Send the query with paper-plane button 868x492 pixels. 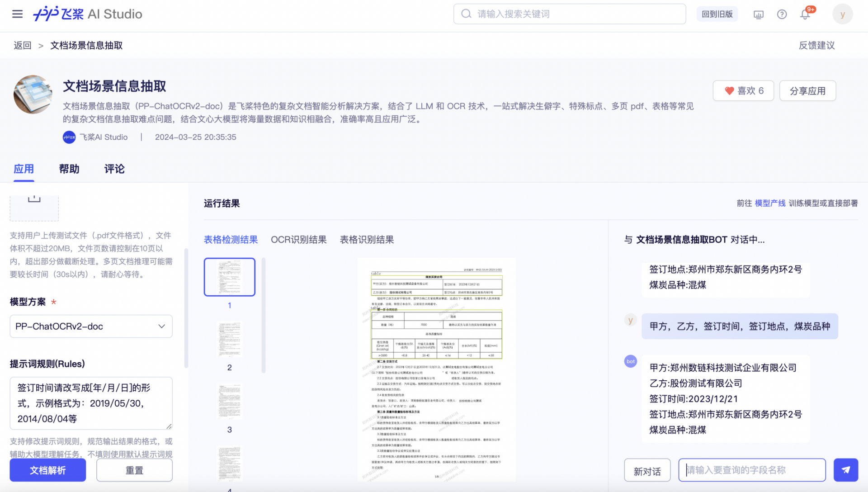pyautogui.click(x=845, y=470)
